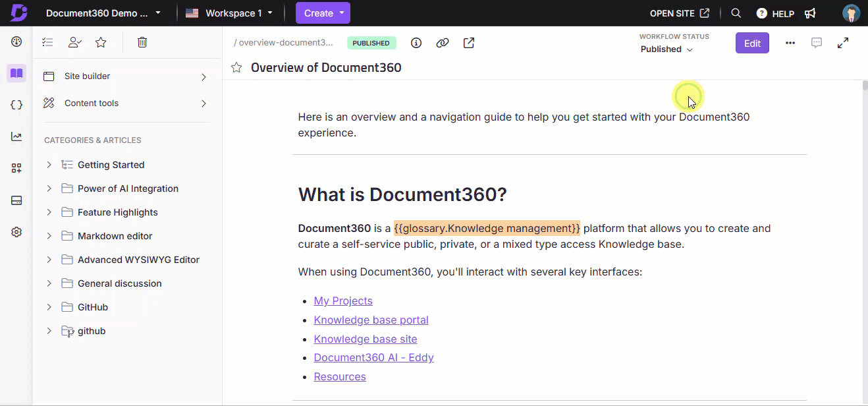Star the Overview of Document360 article
Screen dimensions: 868x406
click(236, 67)
